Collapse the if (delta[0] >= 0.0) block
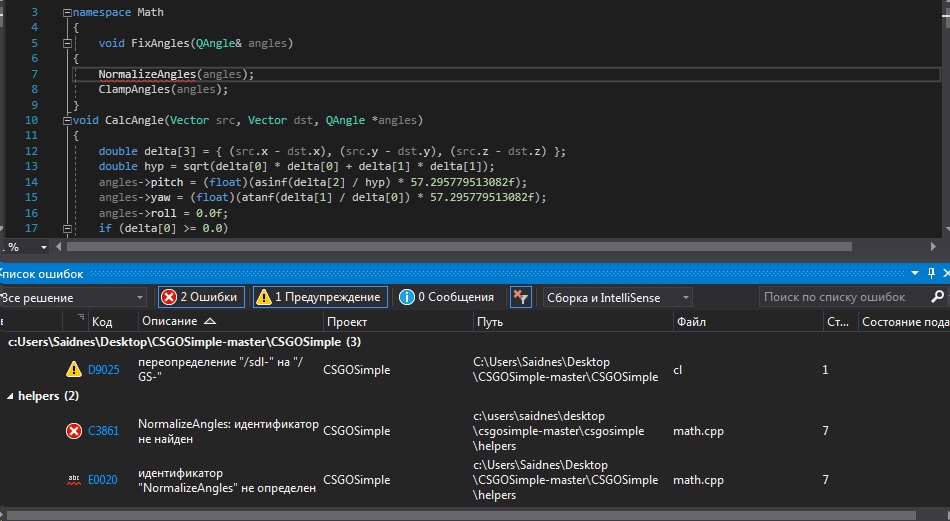950x521 pixels. [67, 229]
